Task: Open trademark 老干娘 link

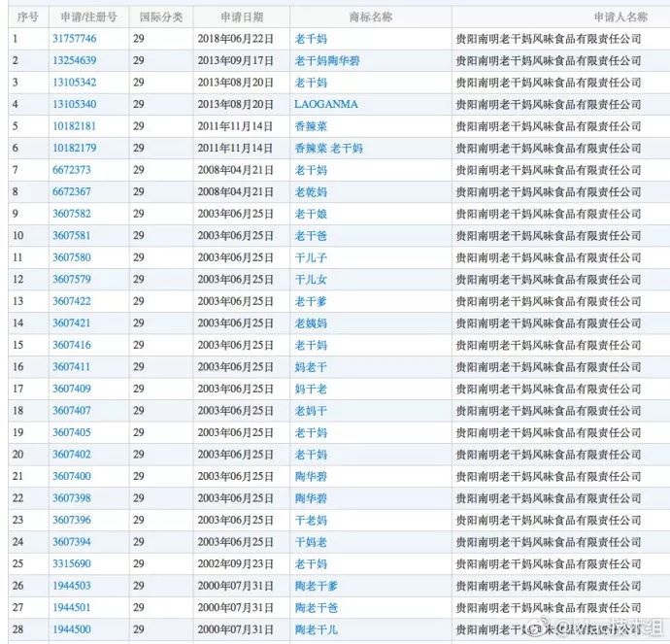Action: click(x=311, y=214)
